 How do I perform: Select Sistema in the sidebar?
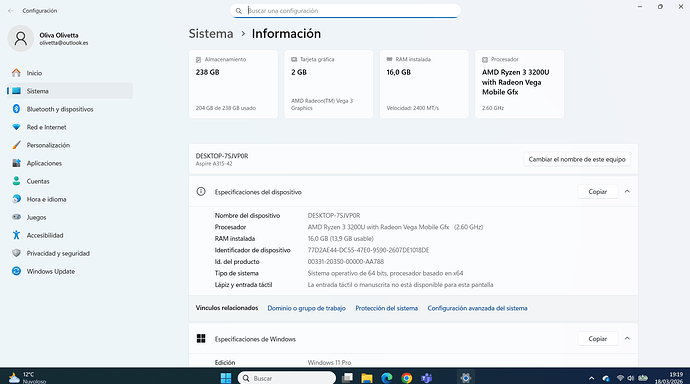pyautogui.click(x=70, y=91)
